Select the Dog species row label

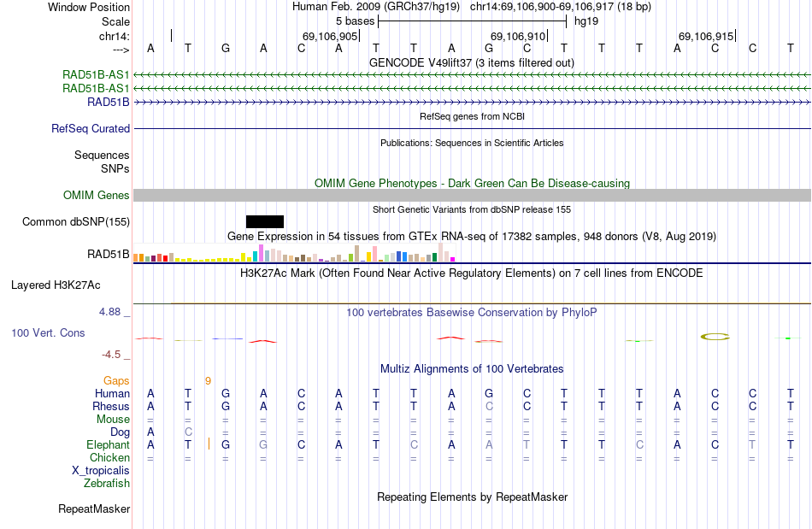coord(120,432)
